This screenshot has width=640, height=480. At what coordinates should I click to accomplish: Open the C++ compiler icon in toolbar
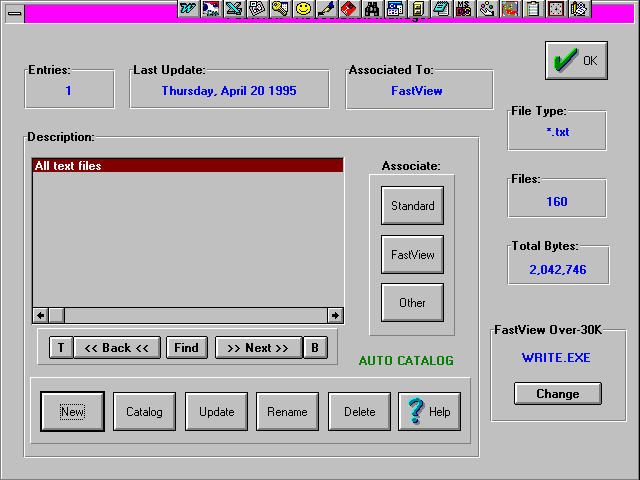(211, 8)
